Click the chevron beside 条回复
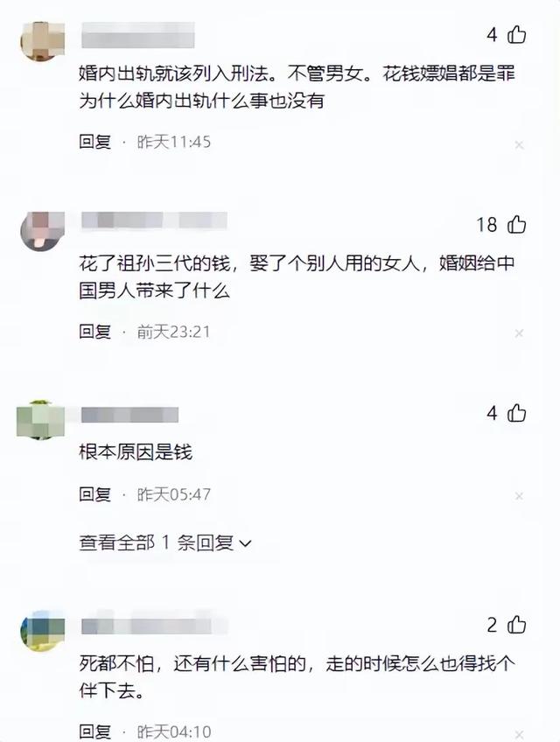This screenshot has height=742, width=560. tap(246, 543)
